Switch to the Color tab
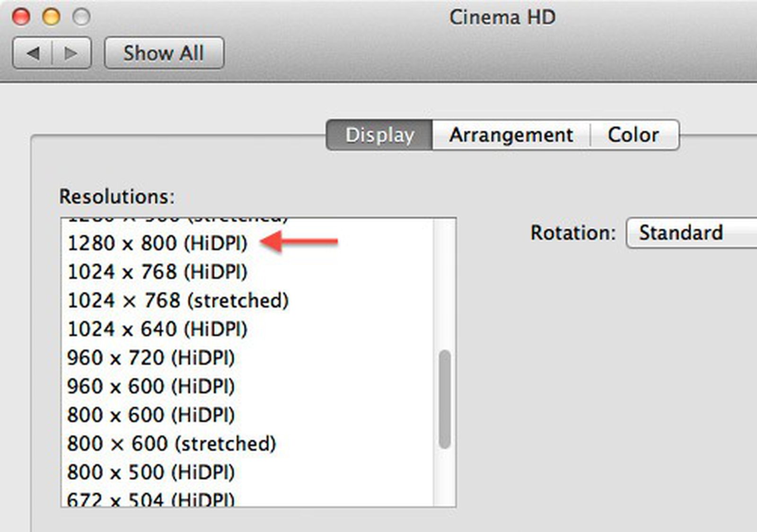The width and height of the screenshot is (757, 532). (x=634, y=134)
